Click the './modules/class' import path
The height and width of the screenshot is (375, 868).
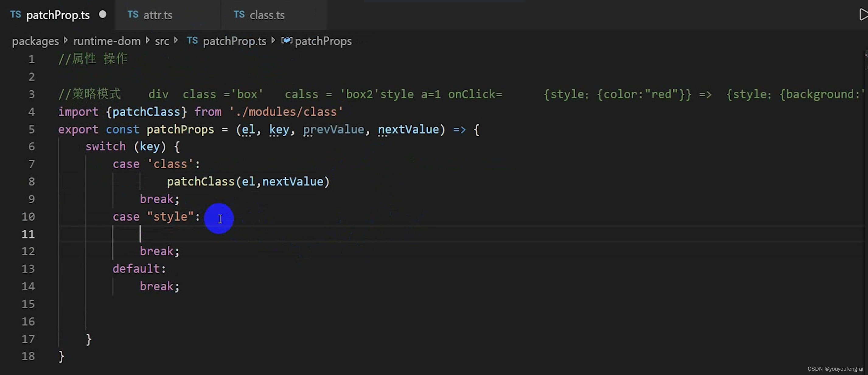coord(286,112)
